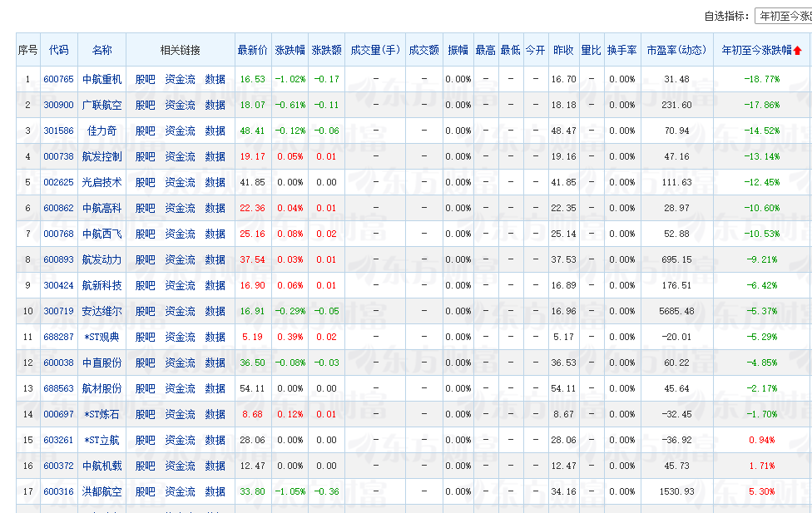Screen dimensions: 812x513
Task: Sort by 换手率 column header
Action: 622,50
